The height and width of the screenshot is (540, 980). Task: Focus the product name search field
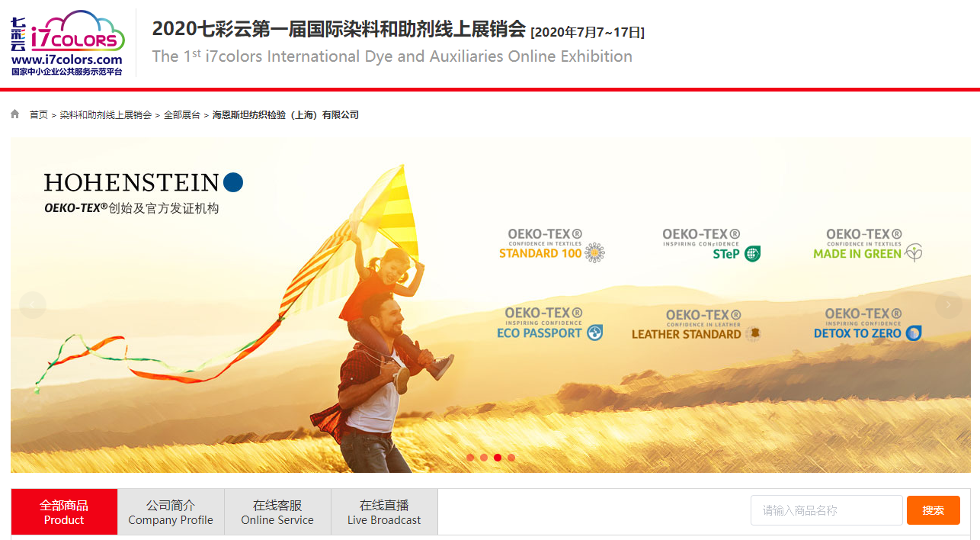tap(827, 510)
